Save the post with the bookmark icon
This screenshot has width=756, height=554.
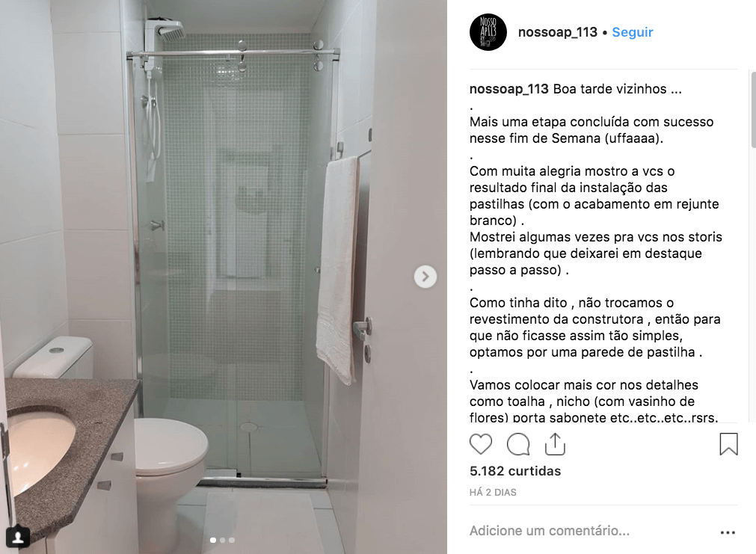[728, 444]
